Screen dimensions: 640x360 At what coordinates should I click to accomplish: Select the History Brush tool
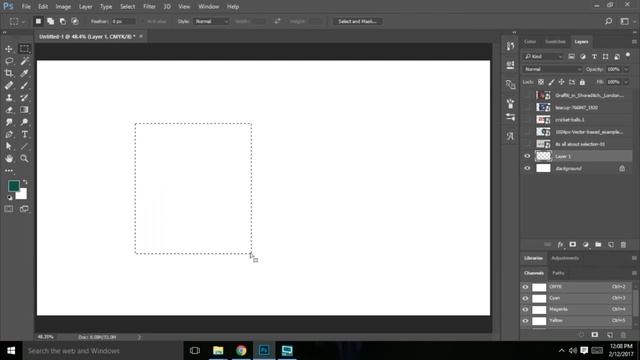click(x=24, y=98)
